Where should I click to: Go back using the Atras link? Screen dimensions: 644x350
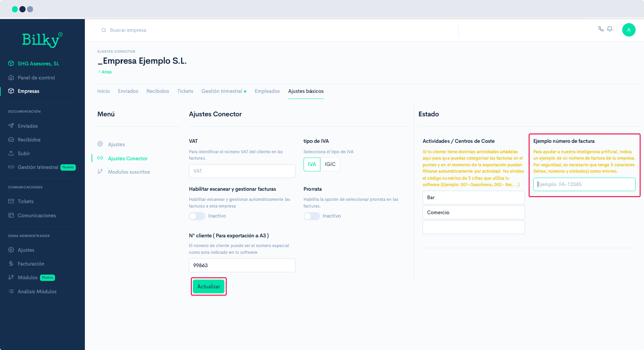tap(105, 72)
